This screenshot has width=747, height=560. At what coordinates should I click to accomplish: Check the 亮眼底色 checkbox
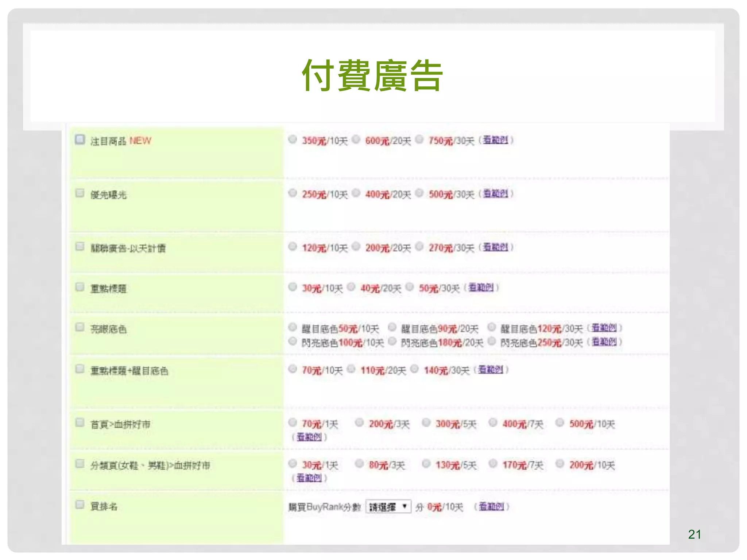point(80,327)
